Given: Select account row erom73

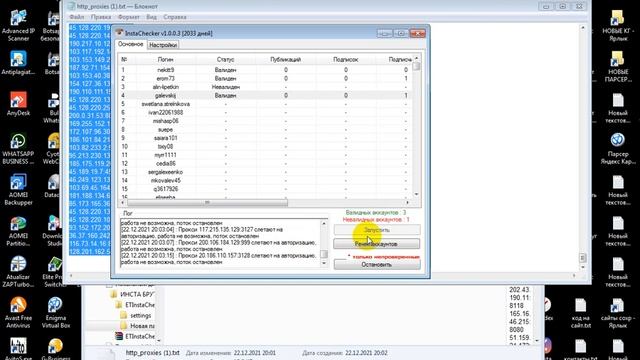Looking at the screenshot, I should 265,78.
